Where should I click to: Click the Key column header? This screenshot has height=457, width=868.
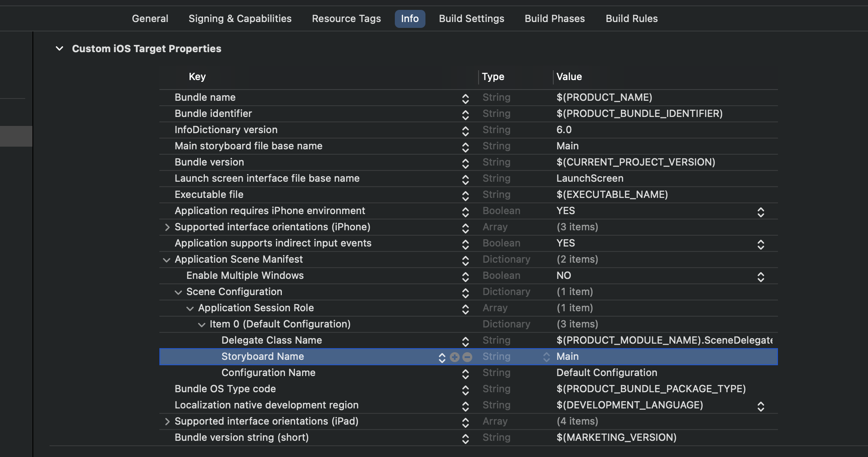coord(197,76)
